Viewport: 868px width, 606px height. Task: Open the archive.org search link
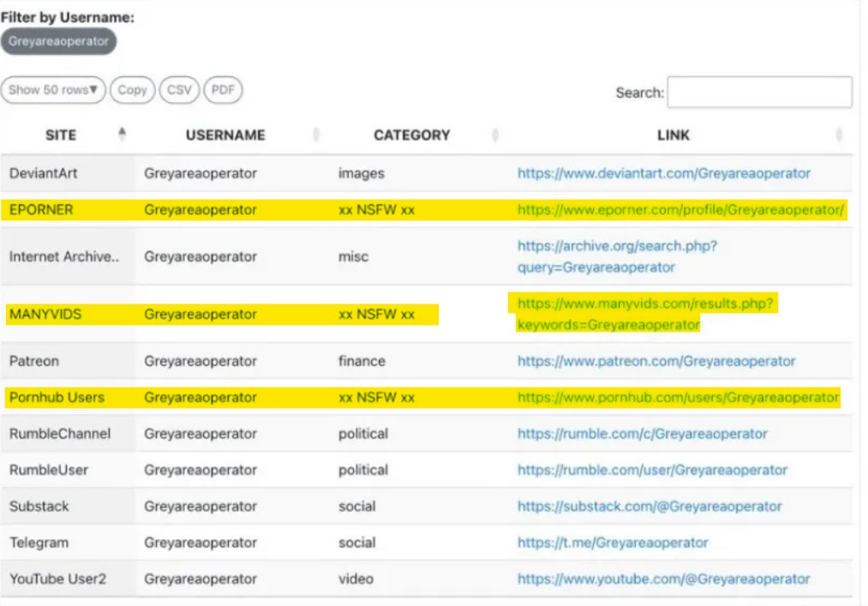(x=617, y=256)
